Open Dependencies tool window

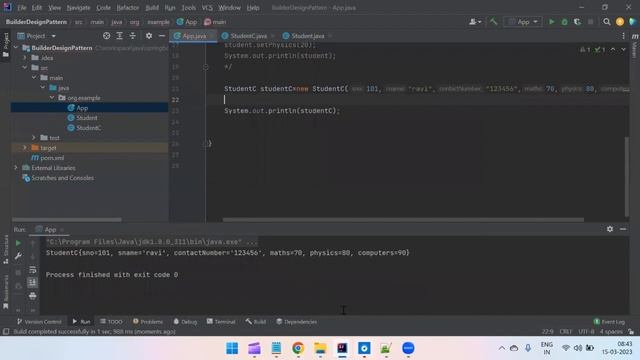tap(296, 322)
